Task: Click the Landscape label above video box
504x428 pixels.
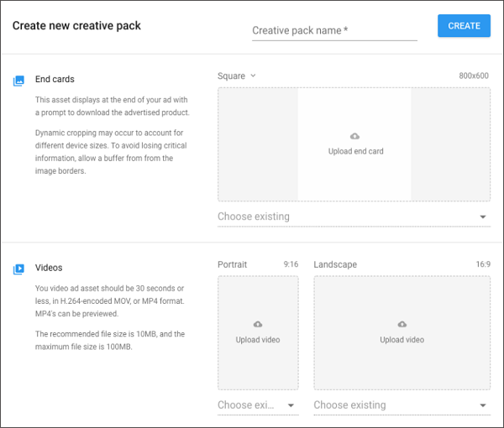Action: pos(335,264)
